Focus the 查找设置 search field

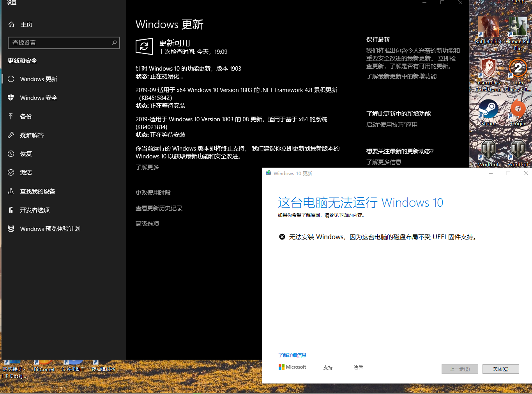64,43
